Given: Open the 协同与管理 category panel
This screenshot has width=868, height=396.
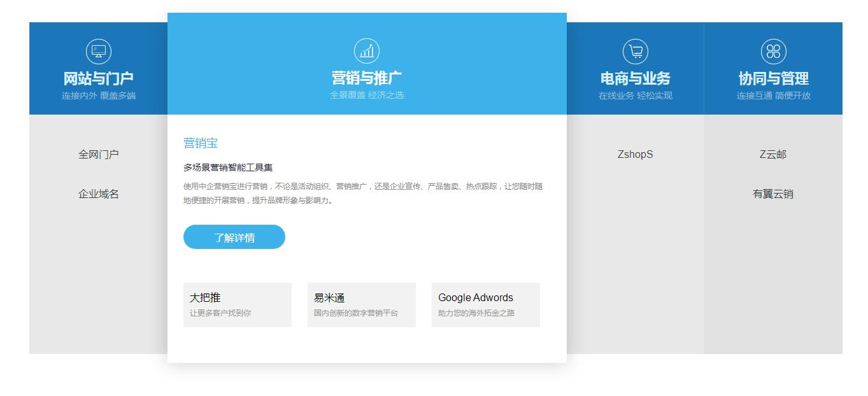Looking at the screenshot, I should tap(772, 78).
